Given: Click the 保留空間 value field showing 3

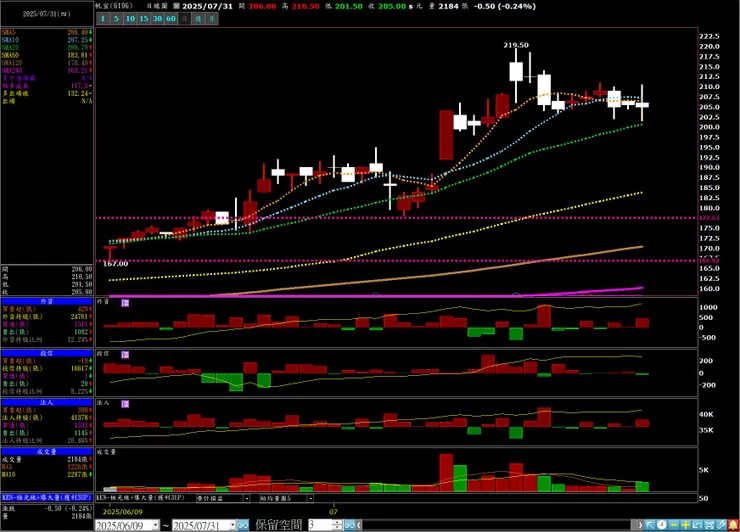Looking at the screenshot, I should [320, 524].
